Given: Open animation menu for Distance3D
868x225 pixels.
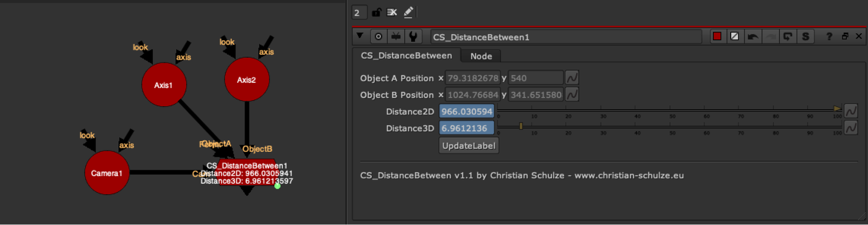Looking at the screenshot, I should pos(851,128).
